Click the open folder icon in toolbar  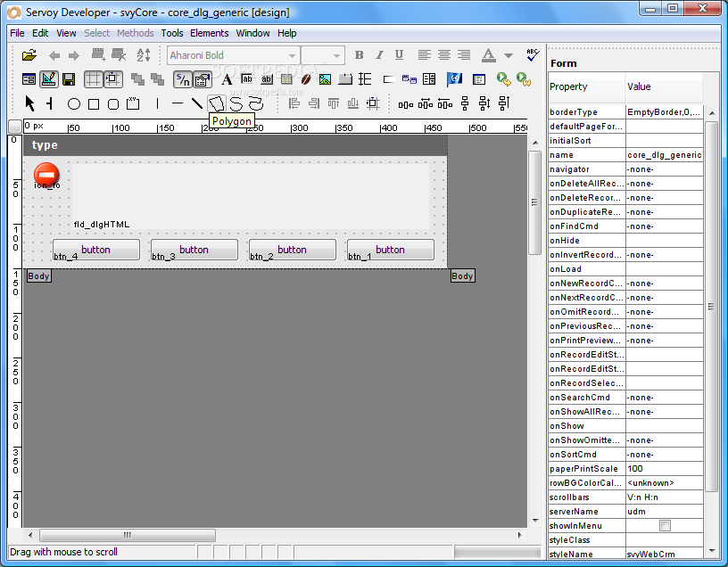coord(29,55)
